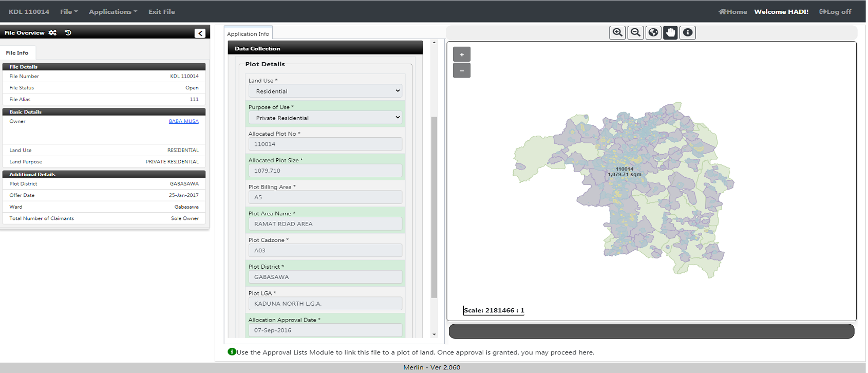868x373 pixels.
Task: Open the File menu
Action: [x=69, y=11]
